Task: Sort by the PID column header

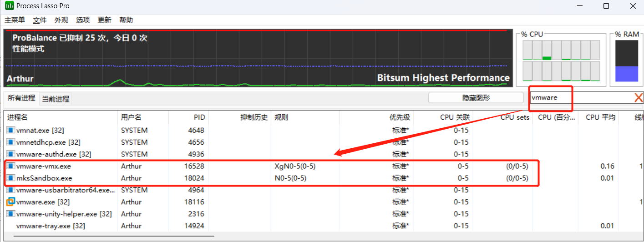Action: click(188, 117)
